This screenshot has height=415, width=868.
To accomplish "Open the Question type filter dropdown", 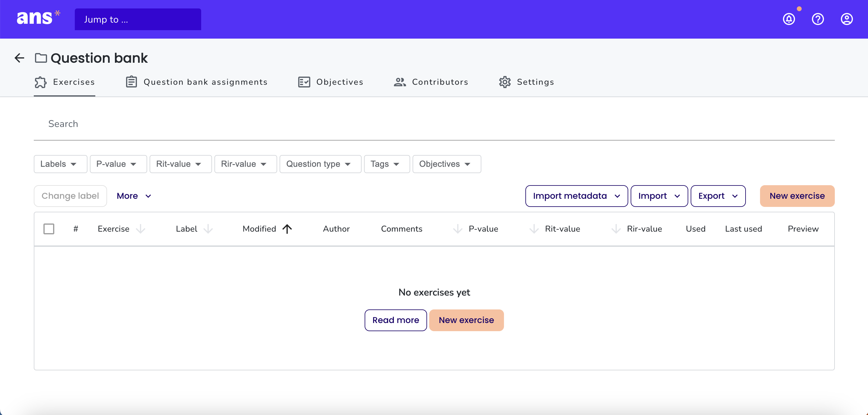I will [x=320, y=164].
